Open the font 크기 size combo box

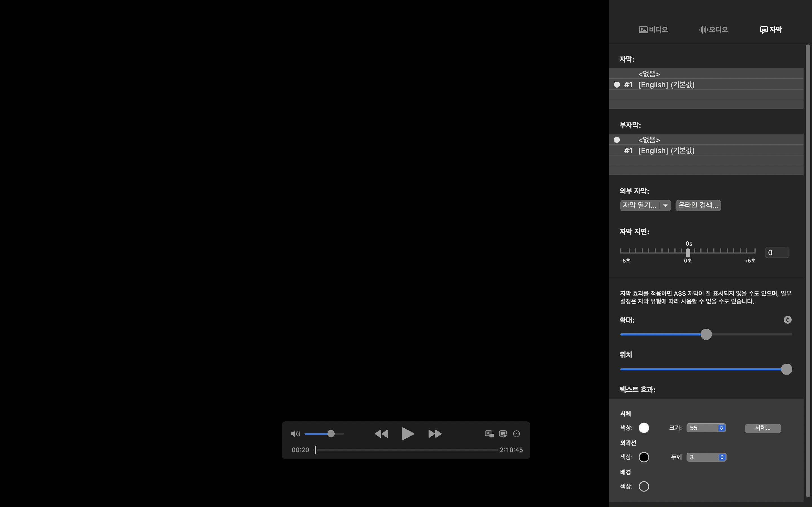[721, 428]
